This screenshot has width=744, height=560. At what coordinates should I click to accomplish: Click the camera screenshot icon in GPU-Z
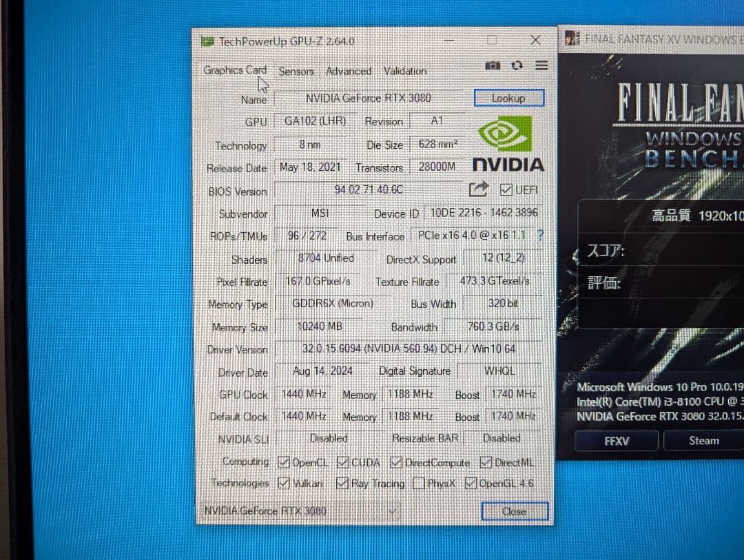(493, 65)
